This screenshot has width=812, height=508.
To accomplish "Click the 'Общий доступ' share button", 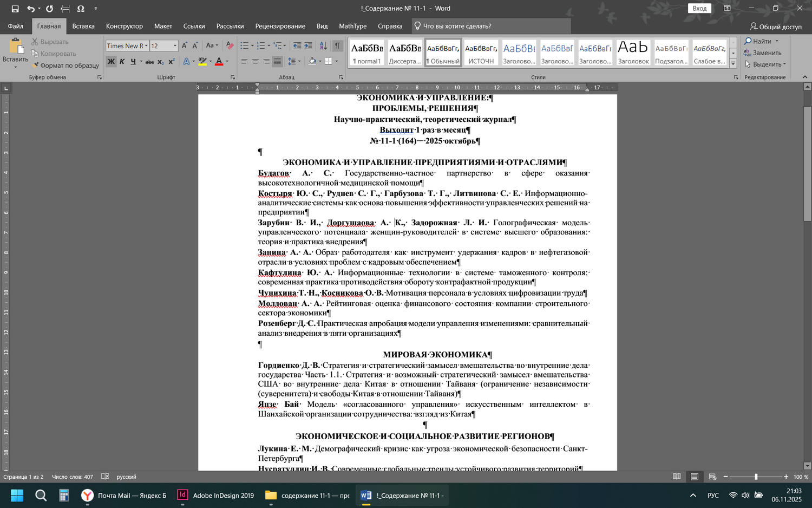I will 776,27.
